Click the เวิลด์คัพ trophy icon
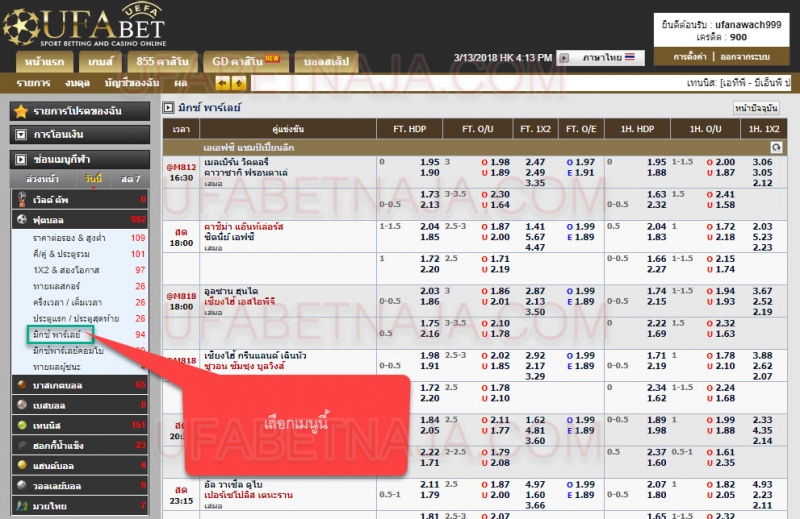The width and height of the screenshot is (800, 519). [x=22, y=200]
